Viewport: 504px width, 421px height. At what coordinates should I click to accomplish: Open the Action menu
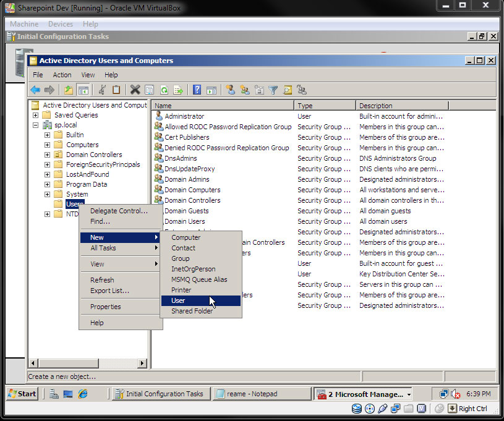62,75
